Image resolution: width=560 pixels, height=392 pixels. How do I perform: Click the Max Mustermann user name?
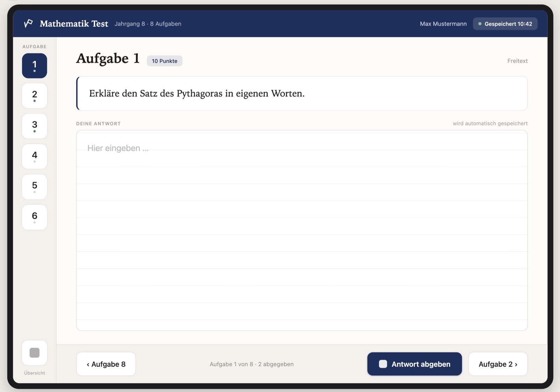click(x=443, y=24)
